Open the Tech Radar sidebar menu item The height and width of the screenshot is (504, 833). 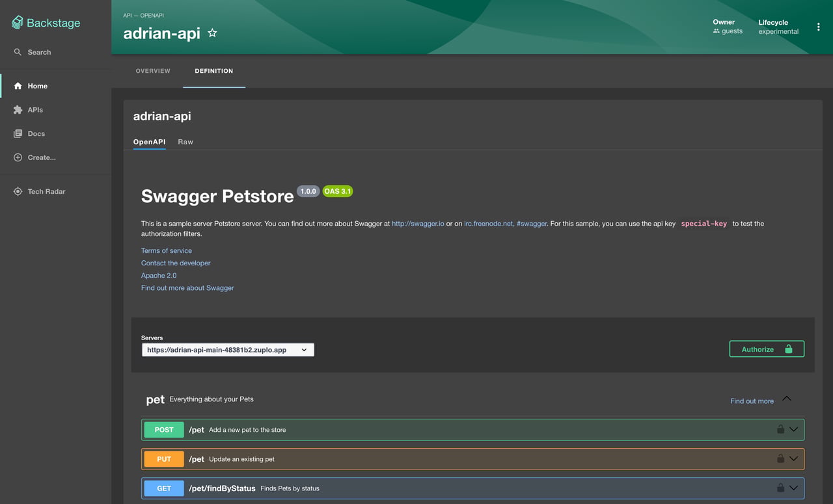point(55,191)
